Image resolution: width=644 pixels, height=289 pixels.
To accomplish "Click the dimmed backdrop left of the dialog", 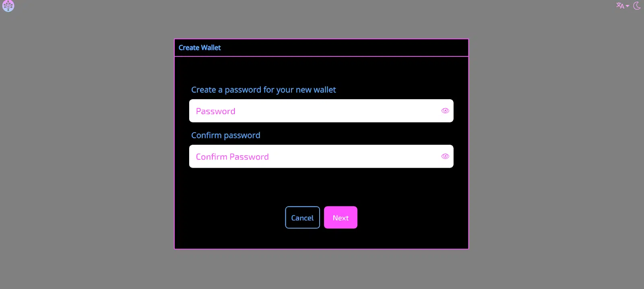I will click(87, 145).
